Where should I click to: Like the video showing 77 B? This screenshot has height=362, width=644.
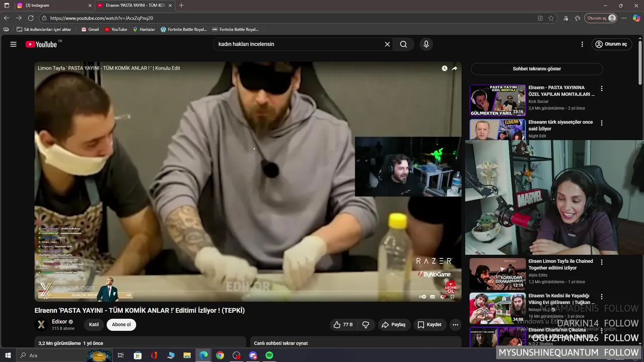(343, 325)
